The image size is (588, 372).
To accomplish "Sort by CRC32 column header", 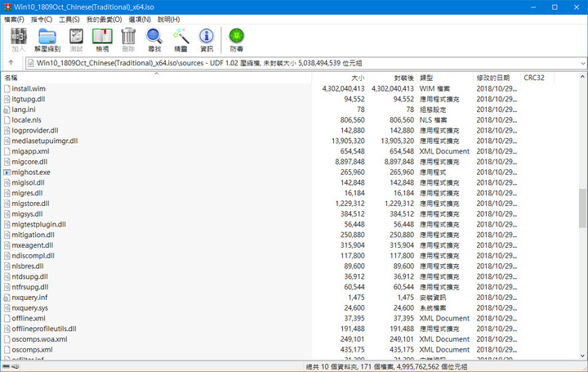I will click(537, 78).
